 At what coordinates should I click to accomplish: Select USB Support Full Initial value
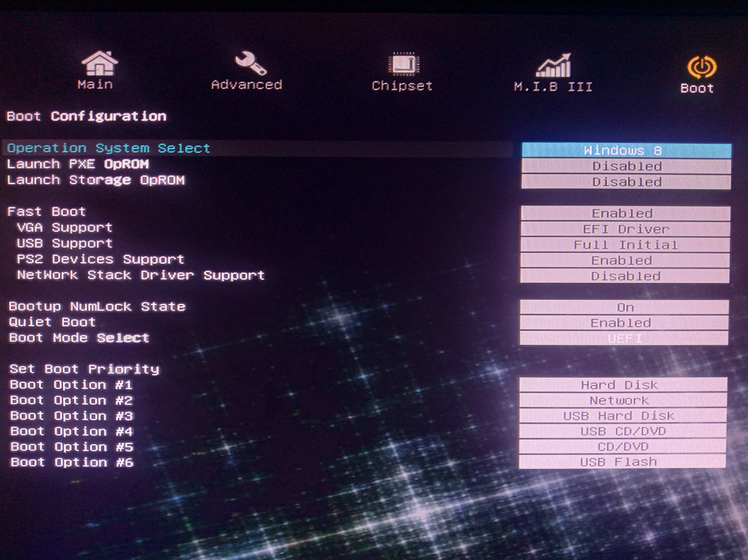625,245
